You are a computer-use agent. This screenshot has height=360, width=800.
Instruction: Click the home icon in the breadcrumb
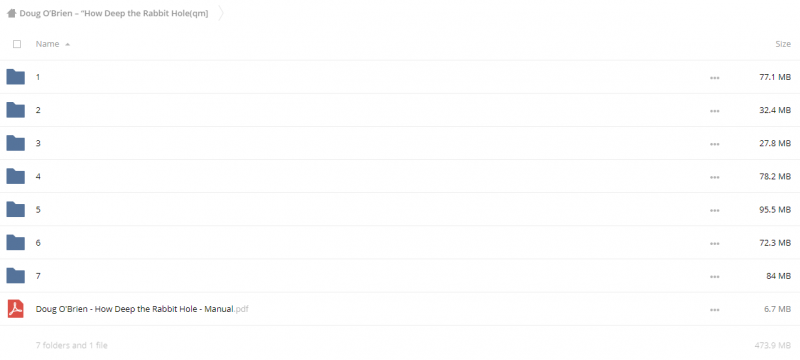[x=11, y=14]
